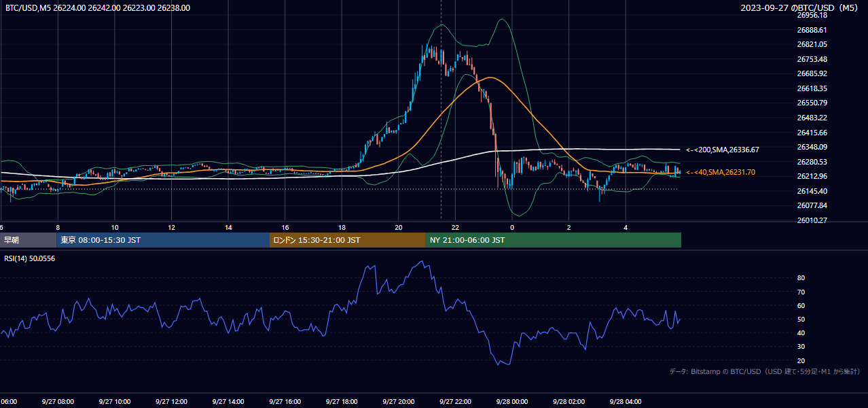This screenshot has width=868, height=408.
Task: Select the 東京 08:00-15:30 JST session bar
Action: pos(163,240)
